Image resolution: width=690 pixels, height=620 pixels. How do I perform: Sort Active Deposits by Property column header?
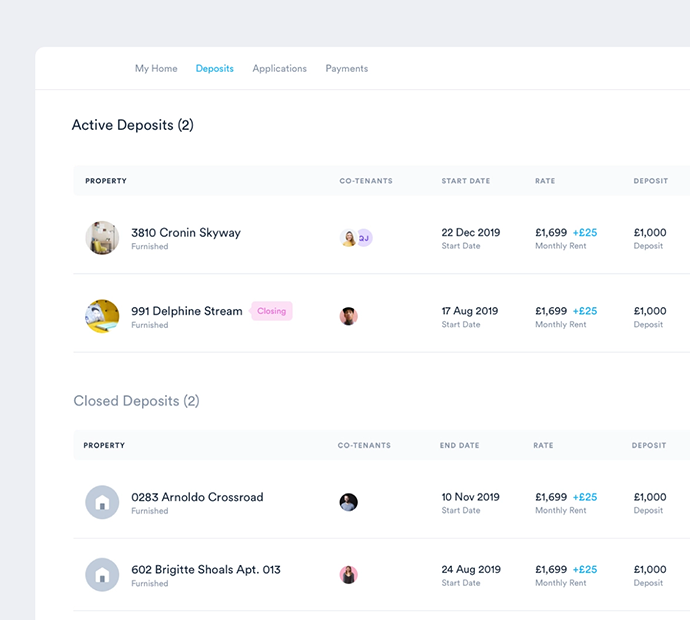point(106,181)
